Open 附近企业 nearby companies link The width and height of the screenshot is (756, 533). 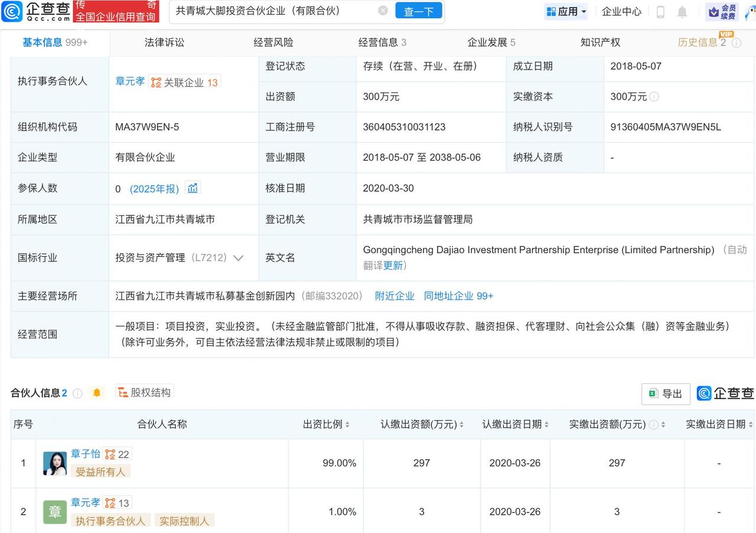pos(395,296)
